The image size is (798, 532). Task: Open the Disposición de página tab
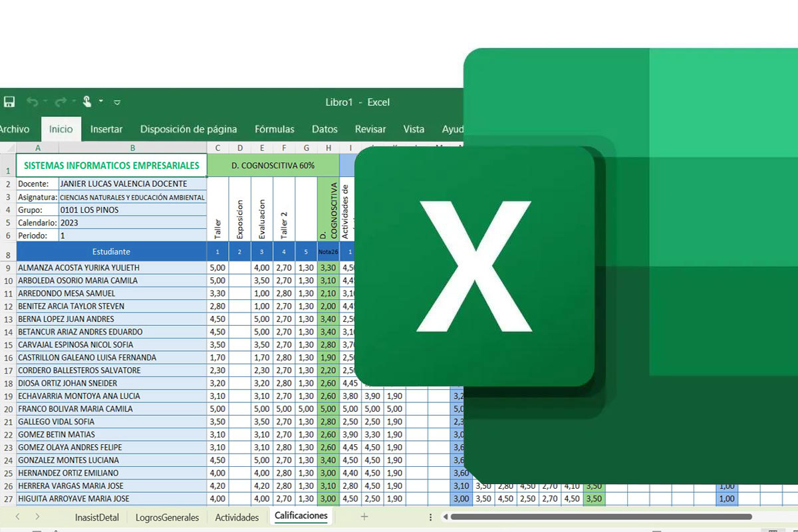pyautogui.click(x=188, y=129)
